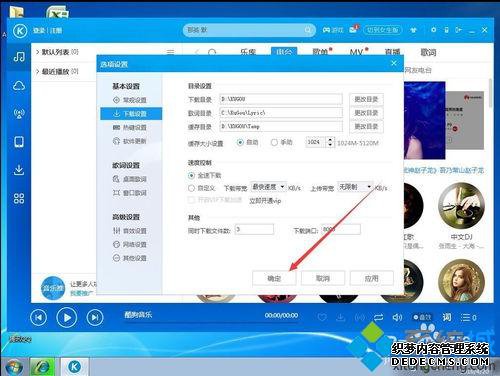The height and width of the screenshot is (376, 500).
Task: Select 自定义 speed radio button
Action: pyautogui.click(x=191, y=188)
